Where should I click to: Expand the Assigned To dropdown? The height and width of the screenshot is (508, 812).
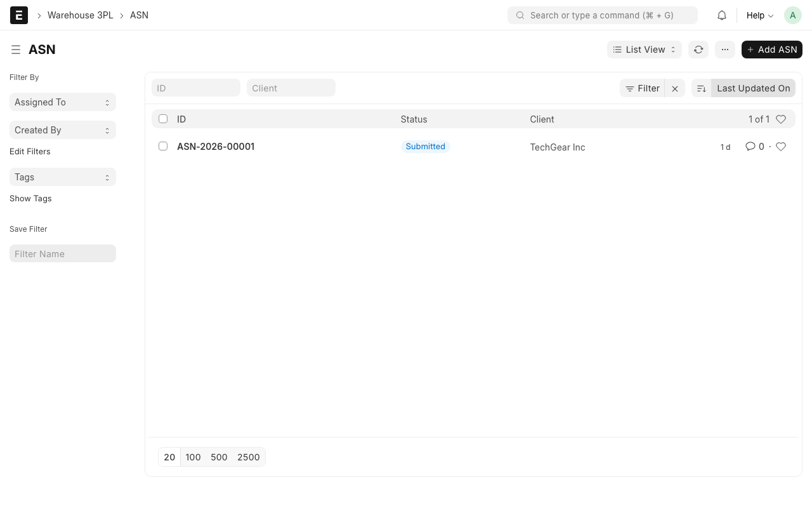coord(62,102)
